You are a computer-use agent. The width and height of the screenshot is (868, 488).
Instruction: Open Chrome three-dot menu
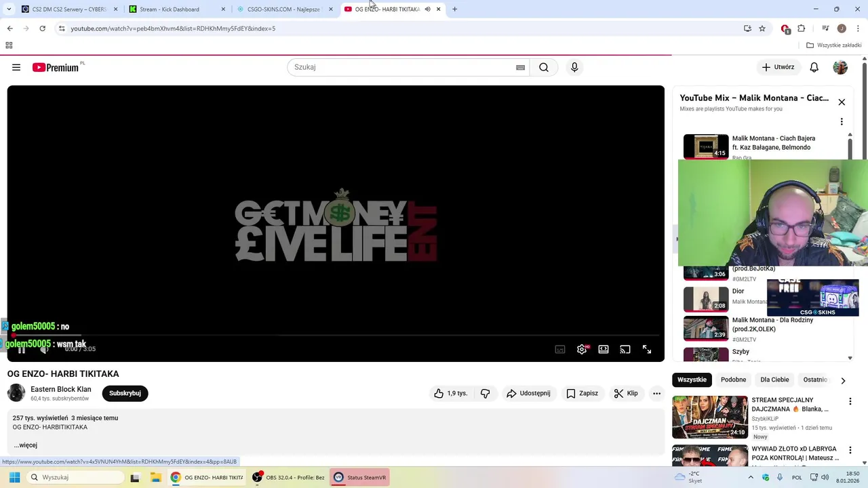tap(859, 28)
